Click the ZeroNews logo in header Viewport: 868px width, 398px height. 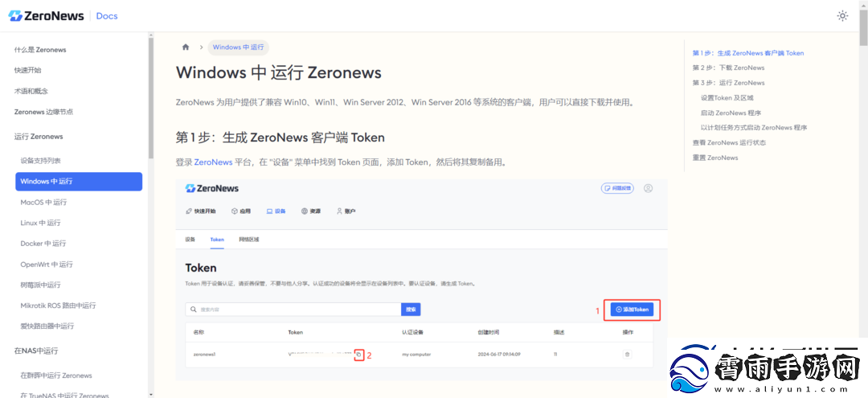pyautogui.click(x=47, y=16)
